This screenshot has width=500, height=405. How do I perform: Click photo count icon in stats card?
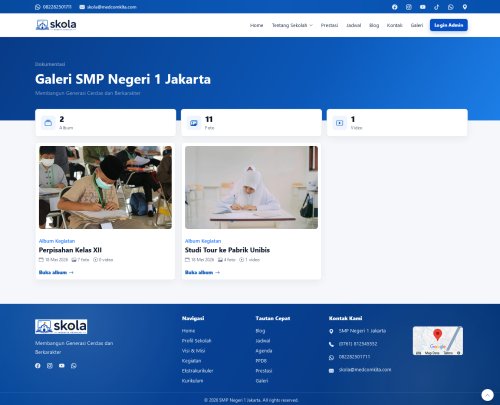coord(194,123)
